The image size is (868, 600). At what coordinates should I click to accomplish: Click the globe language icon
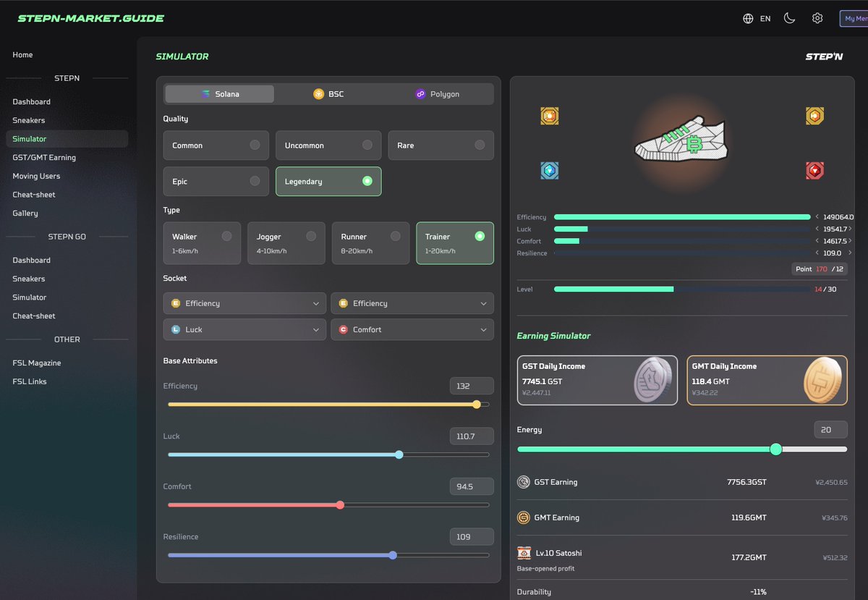coord(748,19)
